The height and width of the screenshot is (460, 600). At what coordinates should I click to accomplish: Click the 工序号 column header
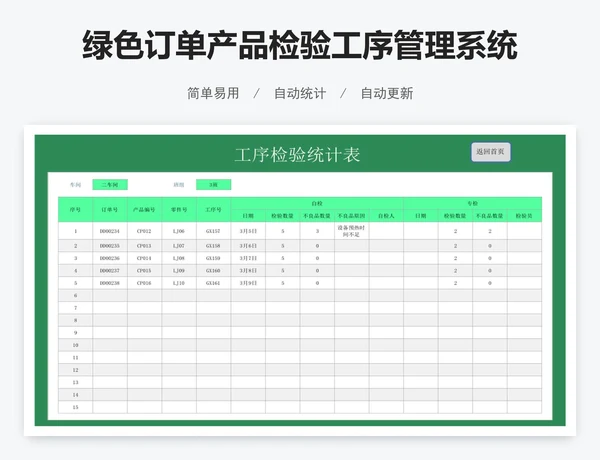214,210
